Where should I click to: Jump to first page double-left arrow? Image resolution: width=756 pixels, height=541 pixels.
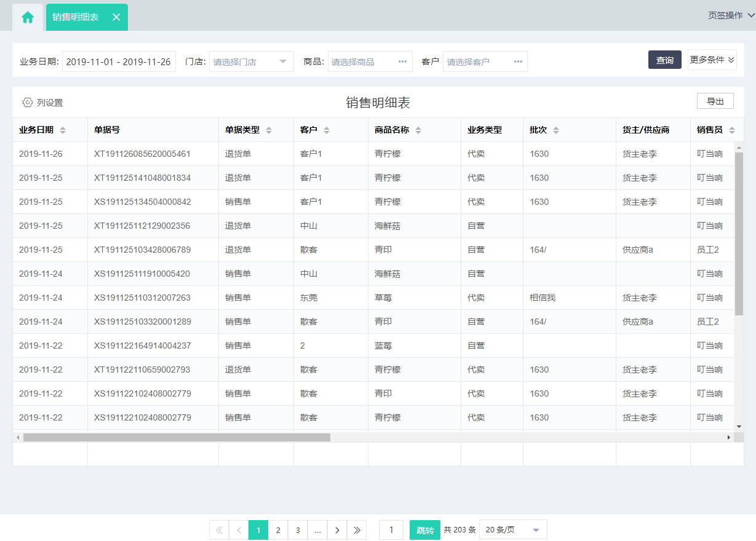(219, 530)
